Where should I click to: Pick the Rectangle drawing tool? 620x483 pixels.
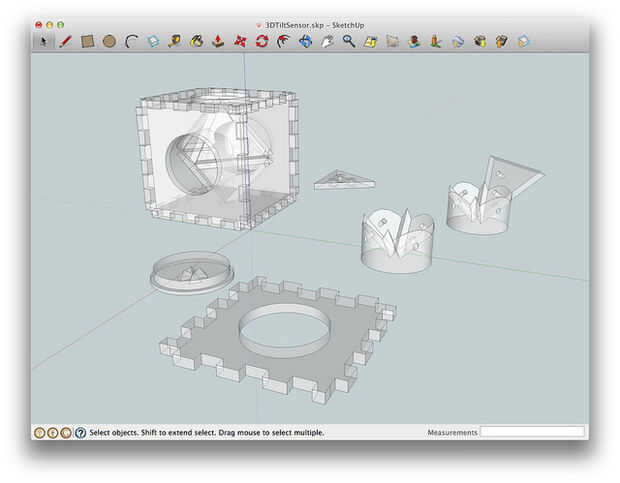(87, 41)
